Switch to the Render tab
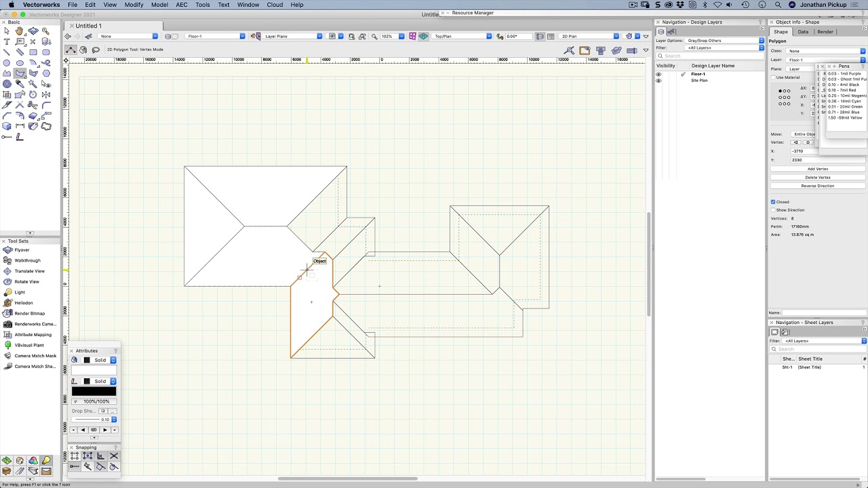 (825, 32)
